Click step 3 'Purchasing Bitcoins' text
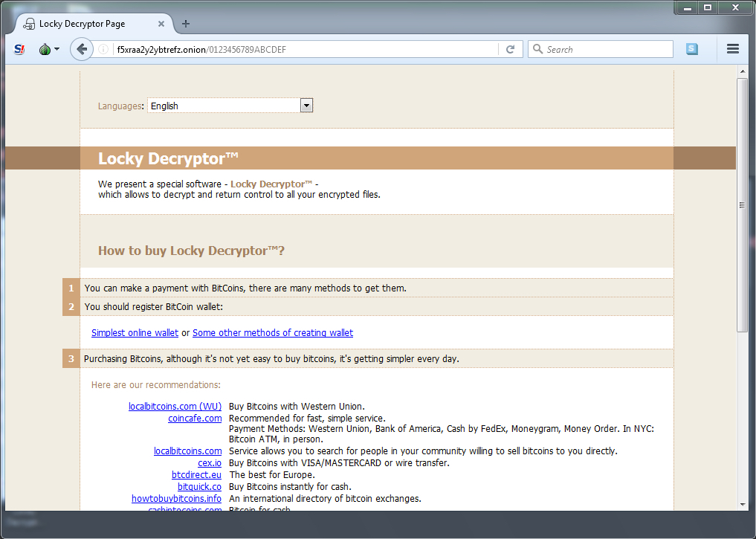 coord(271,358)
